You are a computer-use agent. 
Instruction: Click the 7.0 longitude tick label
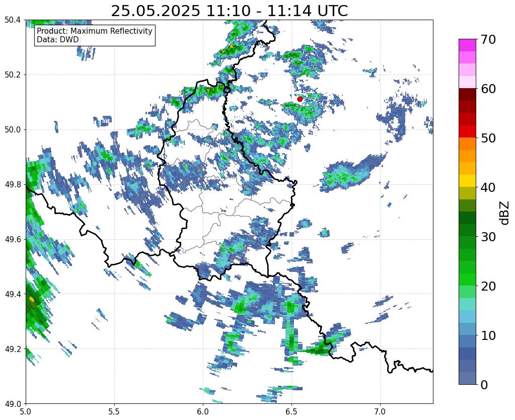click(x=380, y=411)
